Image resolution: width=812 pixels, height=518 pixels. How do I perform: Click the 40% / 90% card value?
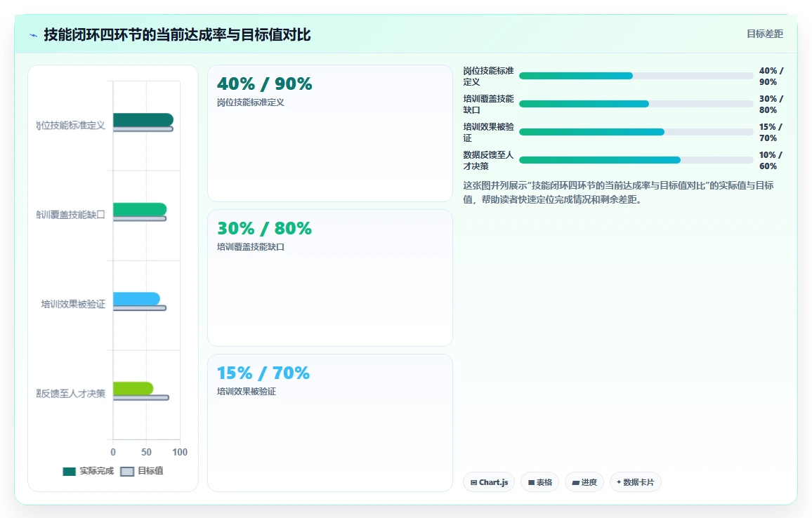click(265, 84)
